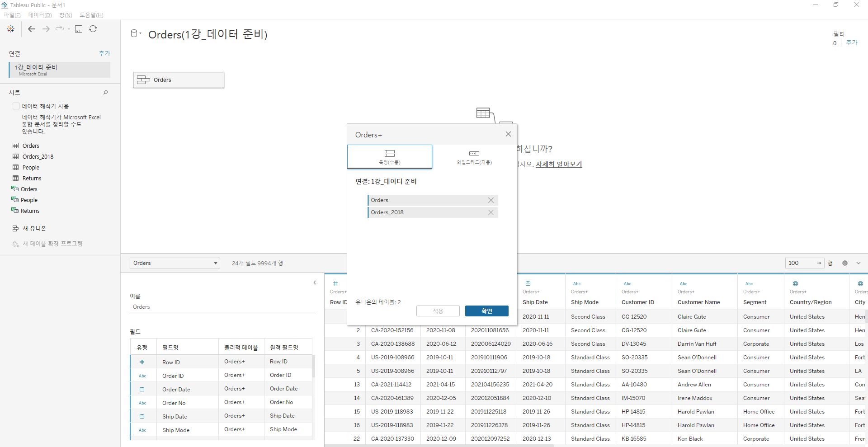Viewport: 868px width, 447px height.
Task: Click the 새 유니온 item
Action: click(x=34, y=229)
